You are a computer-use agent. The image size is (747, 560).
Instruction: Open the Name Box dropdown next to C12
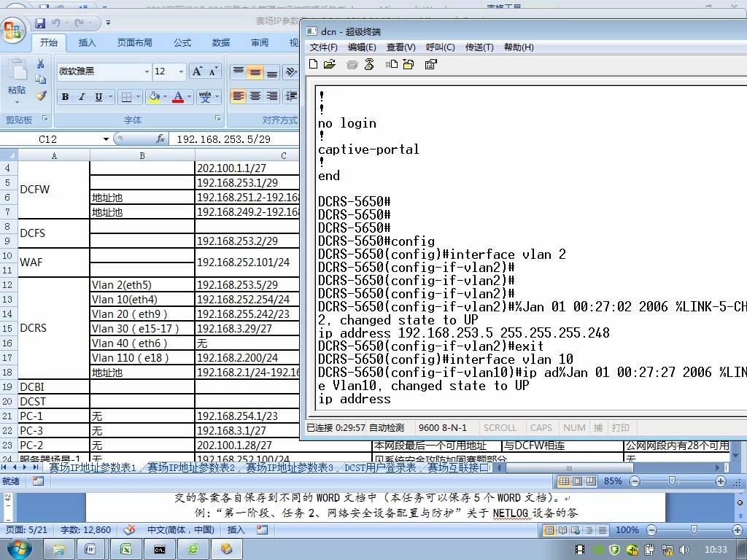[x=106, y=139]
